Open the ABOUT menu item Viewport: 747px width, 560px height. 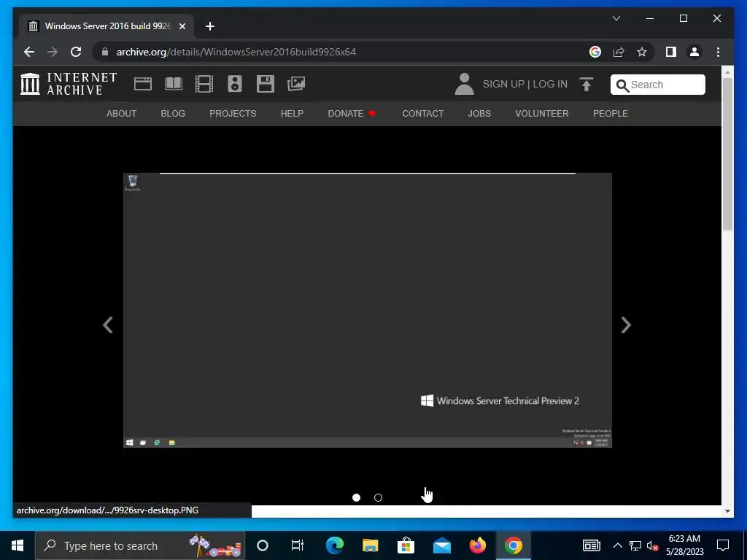(x=122, y=113)
